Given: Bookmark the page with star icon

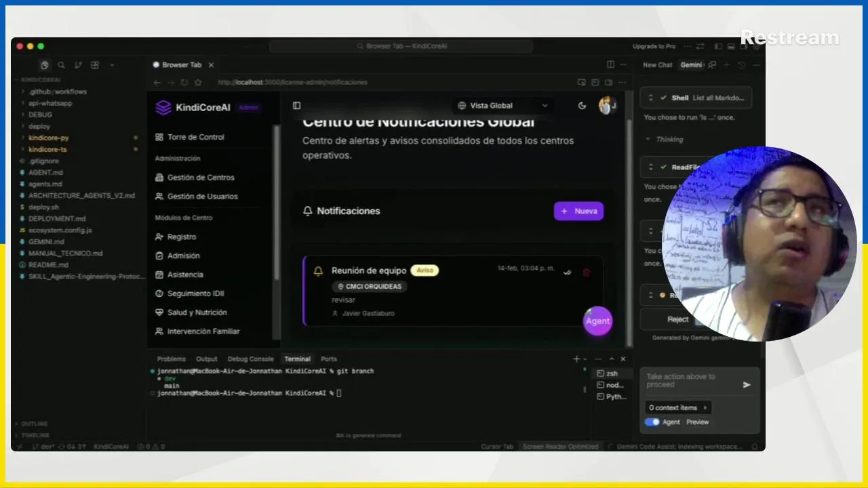Looking at the screenshot, I should click(x=198, y=82).
